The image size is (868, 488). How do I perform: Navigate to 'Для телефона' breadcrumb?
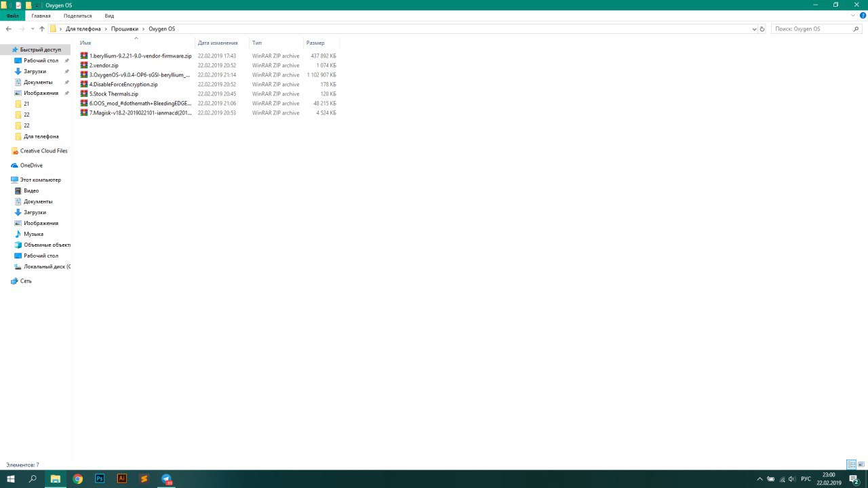click(x=83, y=29)
